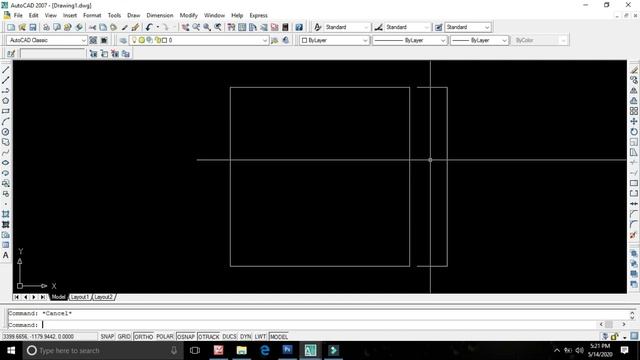Expand the undo history dropdown arrow
Image resolution: width=640 pixels, height=360 pixels.
point(158,27)
